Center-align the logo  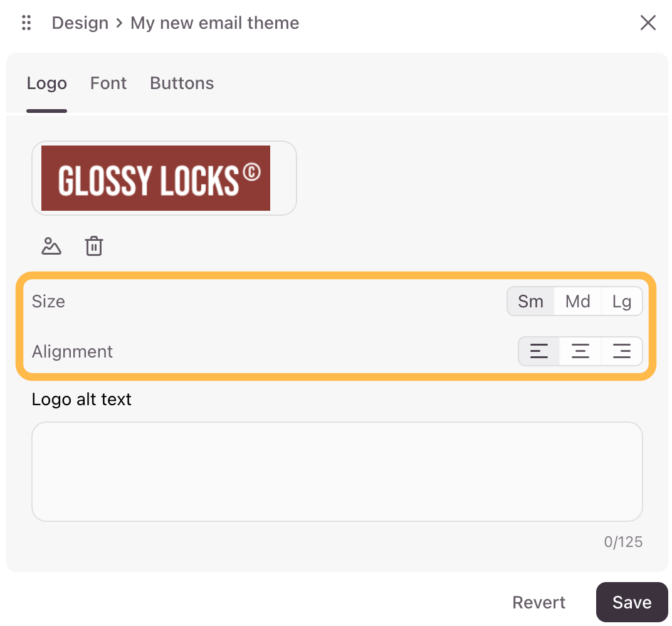pyautogui.click(x=580, y=351)
